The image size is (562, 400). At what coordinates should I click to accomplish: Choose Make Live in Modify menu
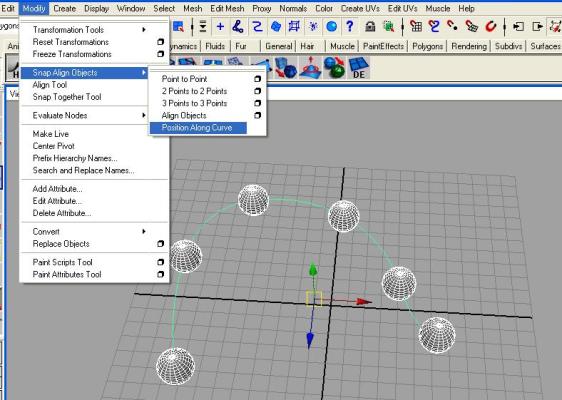point(51,134)
